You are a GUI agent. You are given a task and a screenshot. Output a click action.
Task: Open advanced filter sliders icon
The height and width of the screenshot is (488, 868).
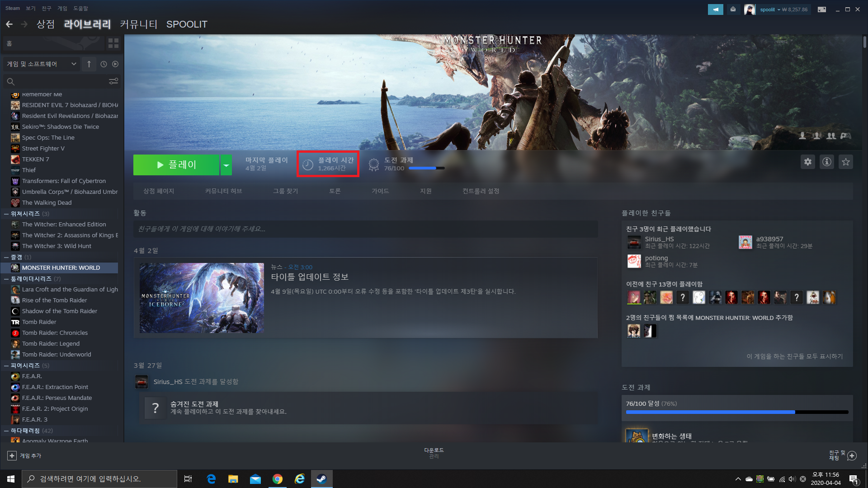113,81
